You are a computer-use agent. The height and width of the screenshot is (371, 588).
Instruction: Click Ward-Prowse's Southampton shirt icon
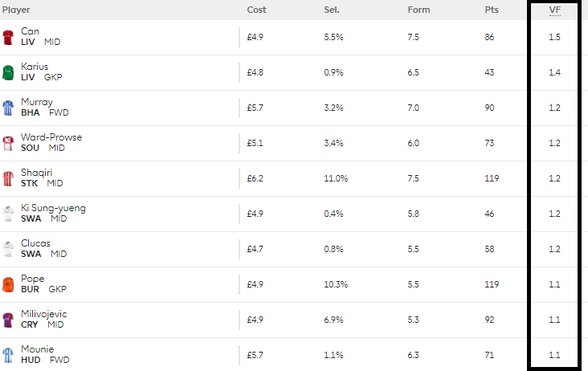point(8,143)
